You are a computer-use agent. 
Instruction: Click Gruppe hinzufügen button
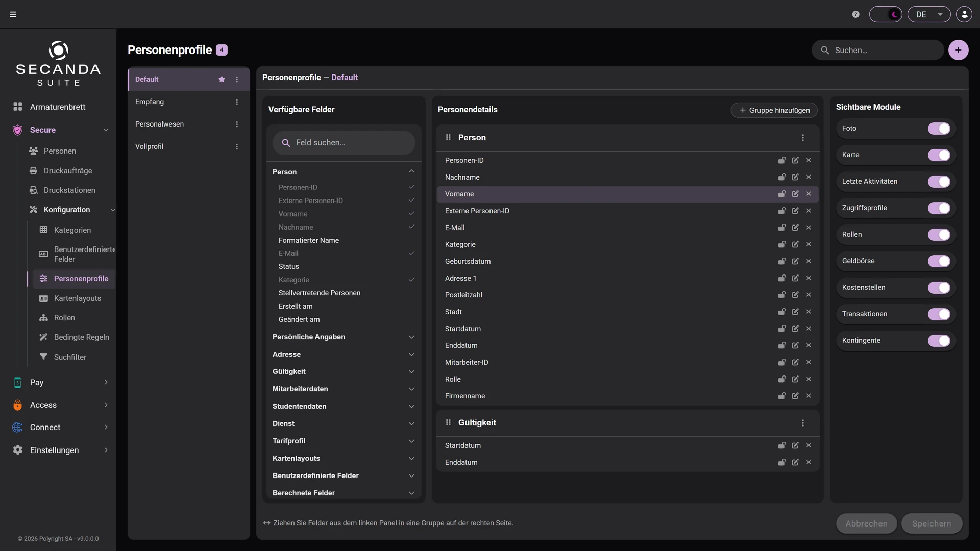774,110
